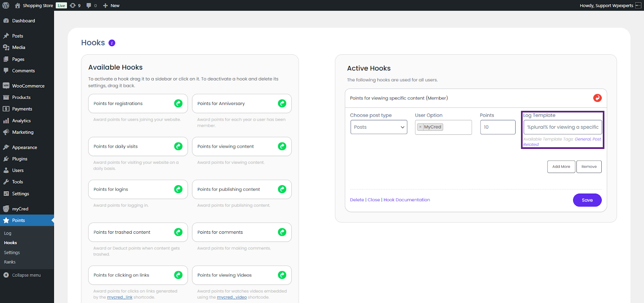Open the WooCommerce menu
The height and width of the screenshot is (303, 644).
tap(28, 86)
